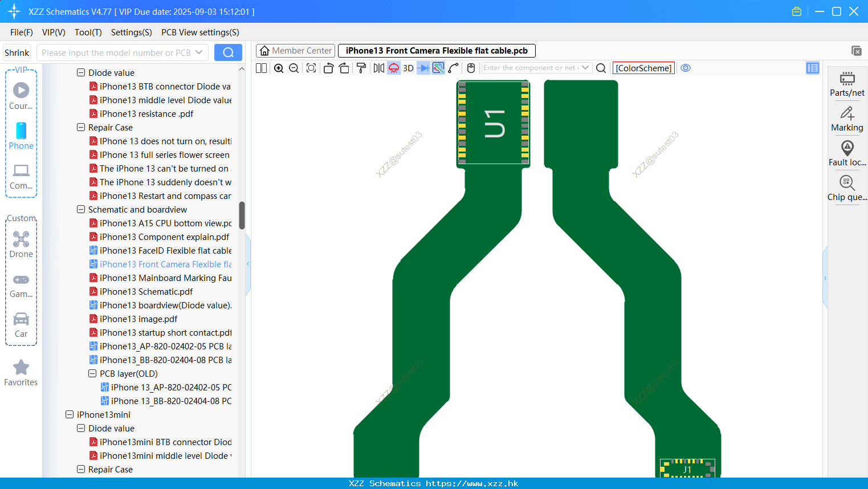Collapse iPhone13mini Diode value folder

click(x=81, y=428)
